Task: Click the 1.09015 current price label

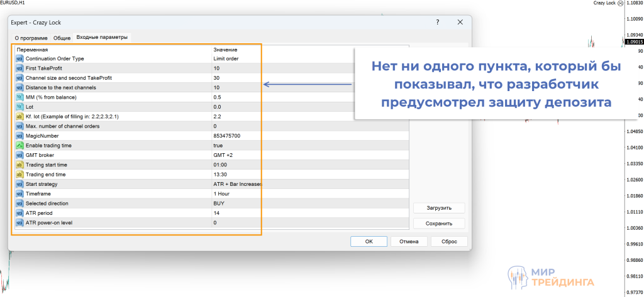Action: (634, 42)
